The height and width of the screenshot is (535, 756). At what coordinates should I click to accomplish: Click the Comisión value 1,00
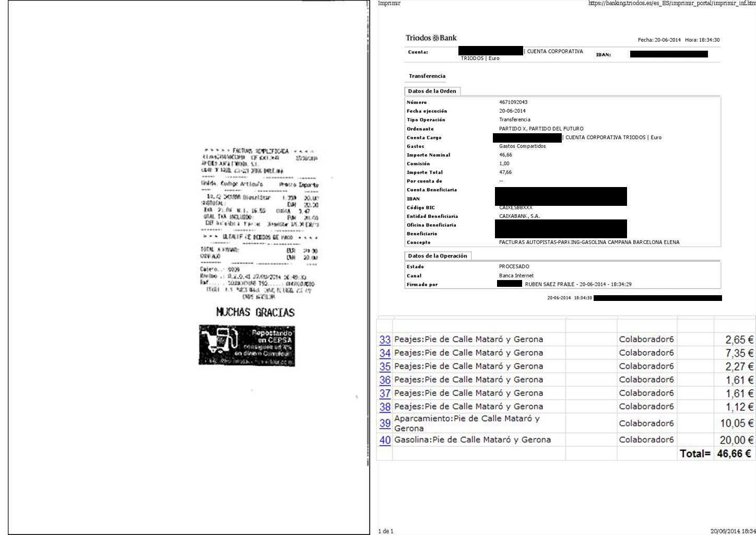[x=504, y=164]
